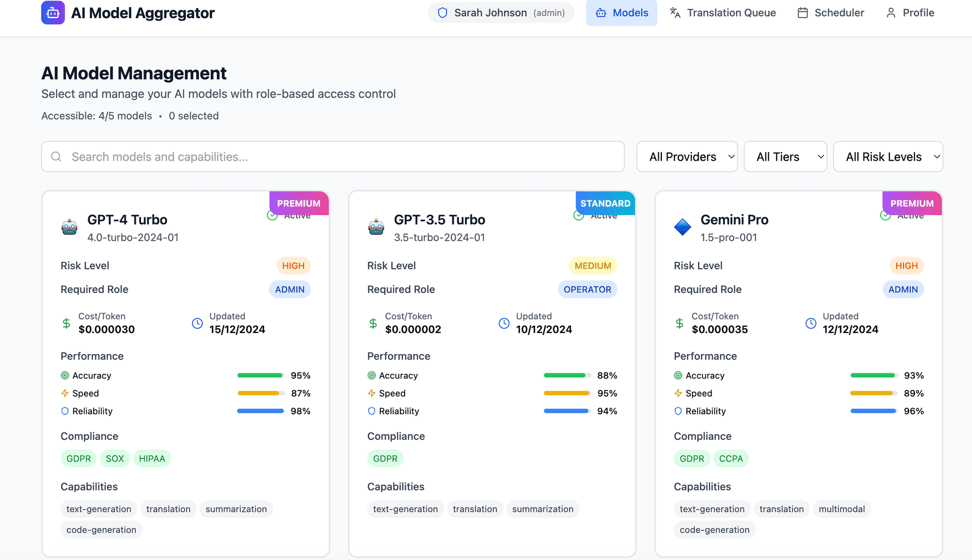Viewport: 972px width, 560px height.
Task: Click the SOX compliance tag
Action: click(x=115, y=458)
